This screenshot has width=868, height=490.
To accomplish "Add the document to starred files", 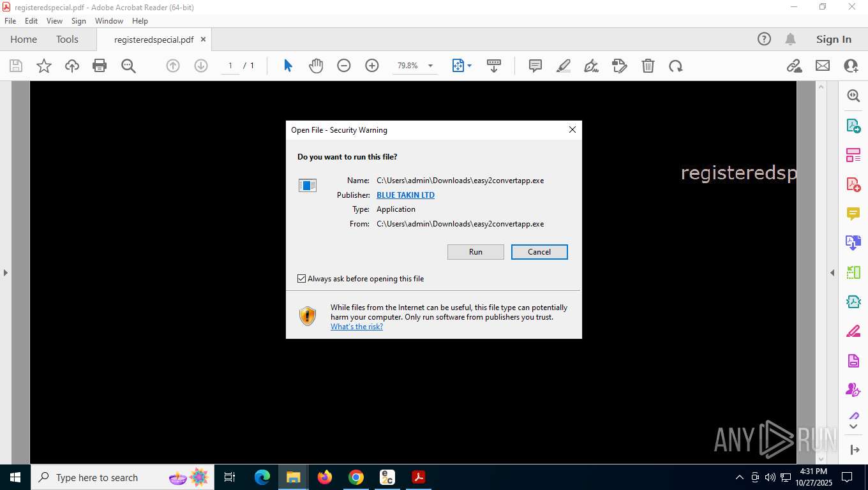I will [44, 66].
